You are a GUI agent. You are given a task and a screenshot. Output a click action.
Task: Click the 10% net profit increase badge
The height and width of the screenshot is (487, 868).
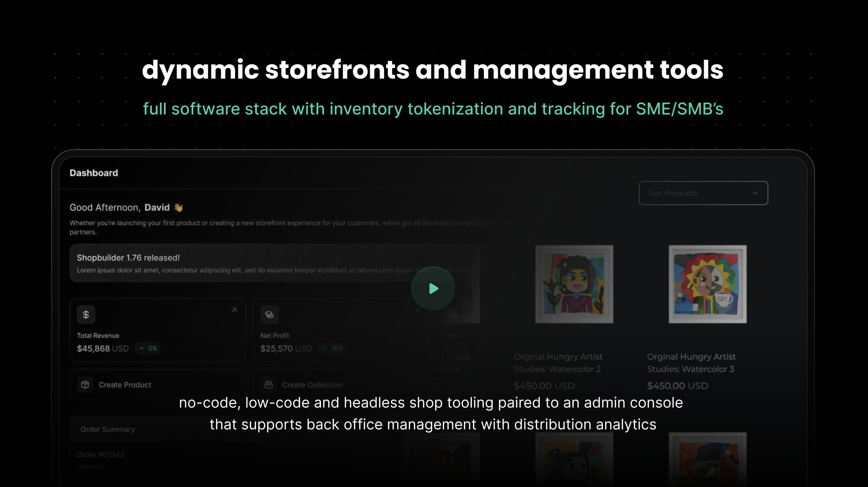333,348
